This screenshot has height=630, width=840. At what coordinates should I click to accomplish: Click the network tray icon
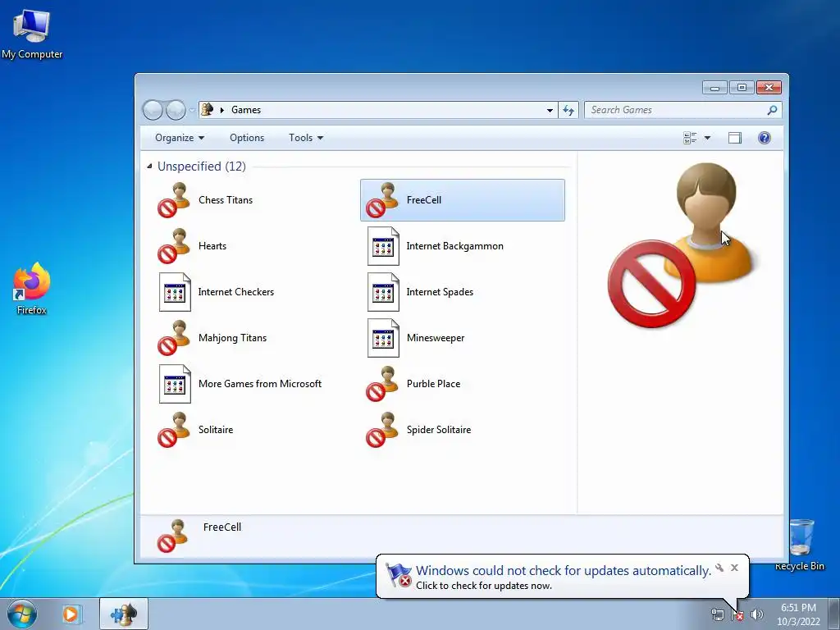(717, 614)
